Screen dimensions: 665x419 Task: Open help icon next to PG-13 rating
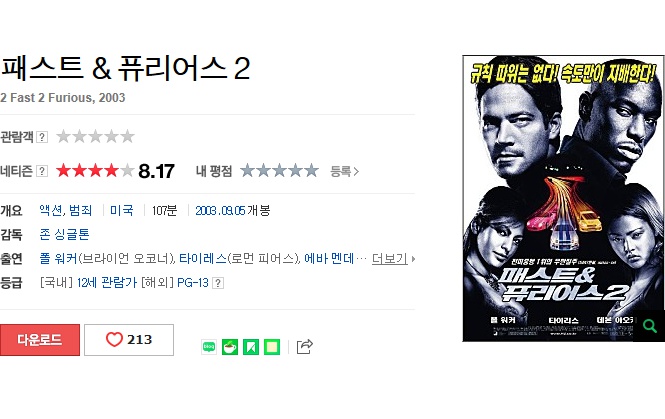click(x=218, y=283)
